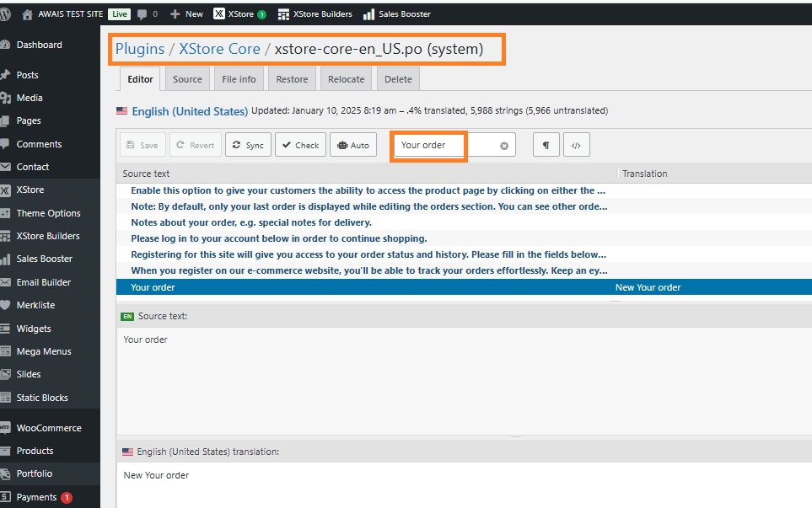Open Mega Menus in the sidebar
Viewport: 812px width, 508px height.
[44, 351]
